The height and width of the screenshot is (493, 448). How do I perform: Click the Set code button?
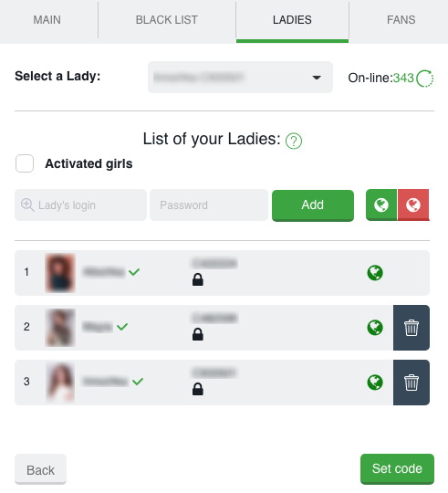[x=397, y=468]
